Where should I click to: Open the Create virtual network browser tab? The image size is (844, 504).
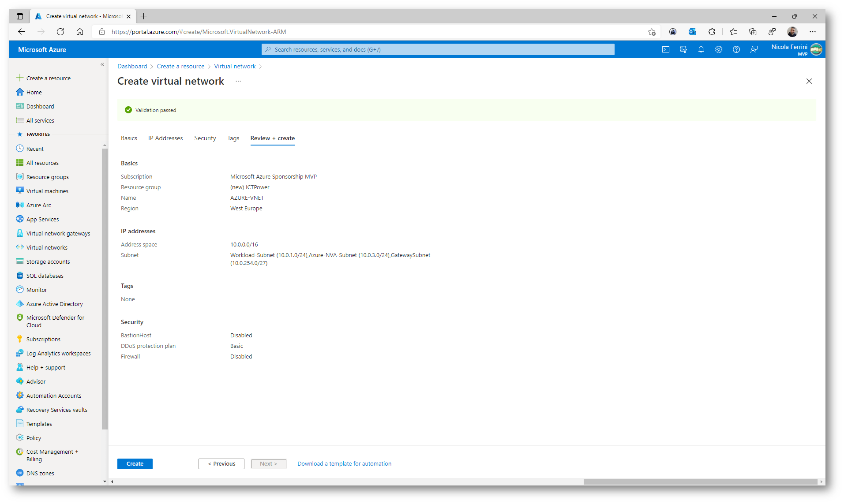tap(83, 16)
